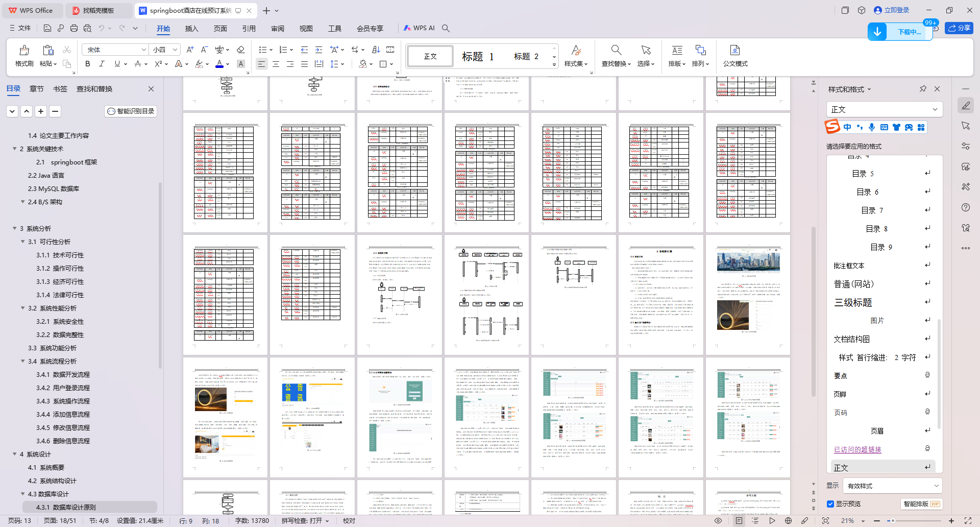Open the 审阅 ribbon tab
This screenshot has height=527, width=980.
click(x=278, y=29)
